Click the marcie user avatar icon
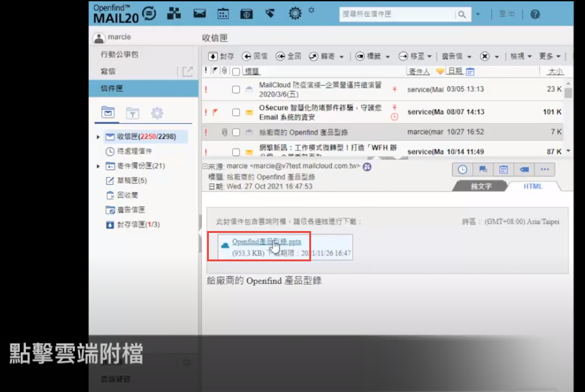Image resolution: width=585 pixels, height=392 pixels. tap(99, 37)
